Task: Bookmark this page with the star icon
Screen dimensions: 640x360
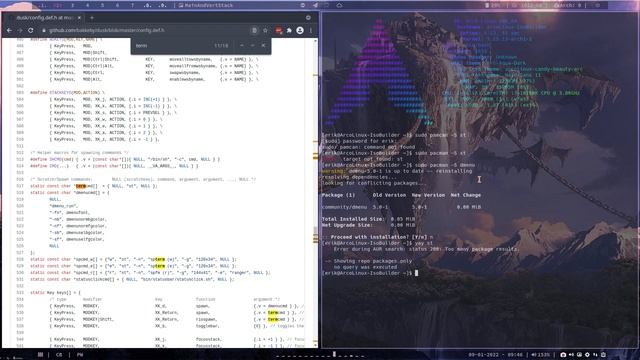Action: 265,30
